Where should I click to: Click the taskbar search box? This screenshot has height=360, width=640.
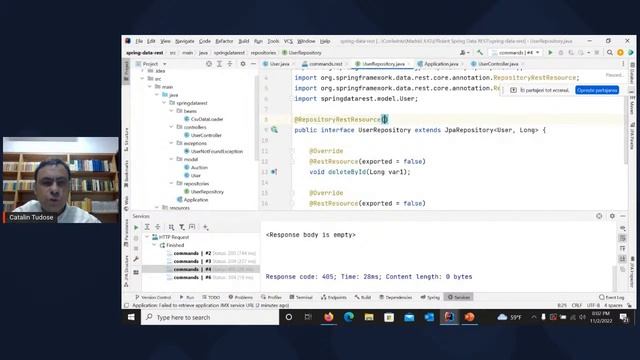coord(210,317)
